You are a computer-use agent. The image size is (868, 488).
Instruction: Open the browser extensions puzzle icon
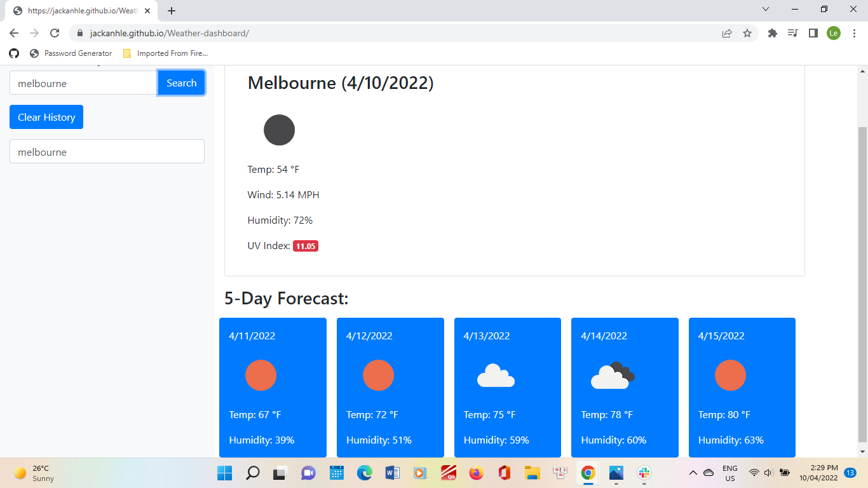click(772, 32)
